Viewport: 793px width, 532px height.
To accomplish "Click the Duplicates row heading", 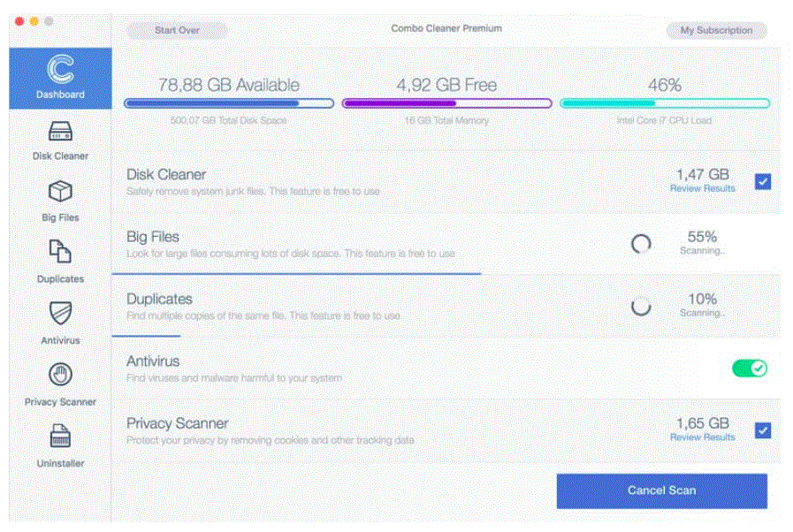I will [x=159, y=299].
